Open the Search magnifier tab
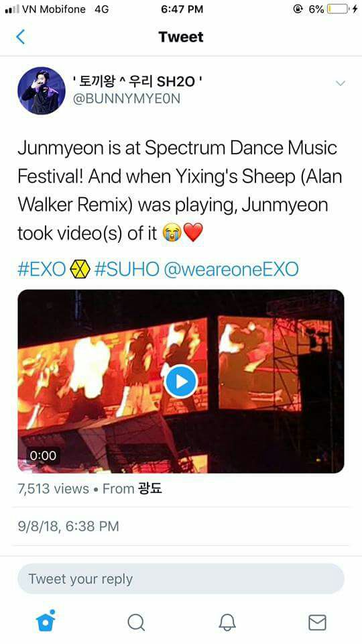This screenshot has width=362, height=644. point(136,623)
